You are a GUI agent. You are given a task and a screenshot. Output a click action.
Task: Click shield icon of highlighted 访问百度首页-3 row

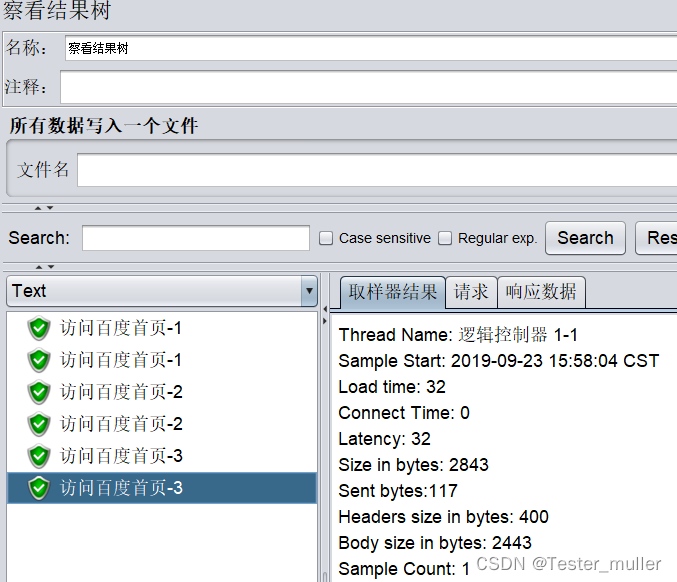39,488
